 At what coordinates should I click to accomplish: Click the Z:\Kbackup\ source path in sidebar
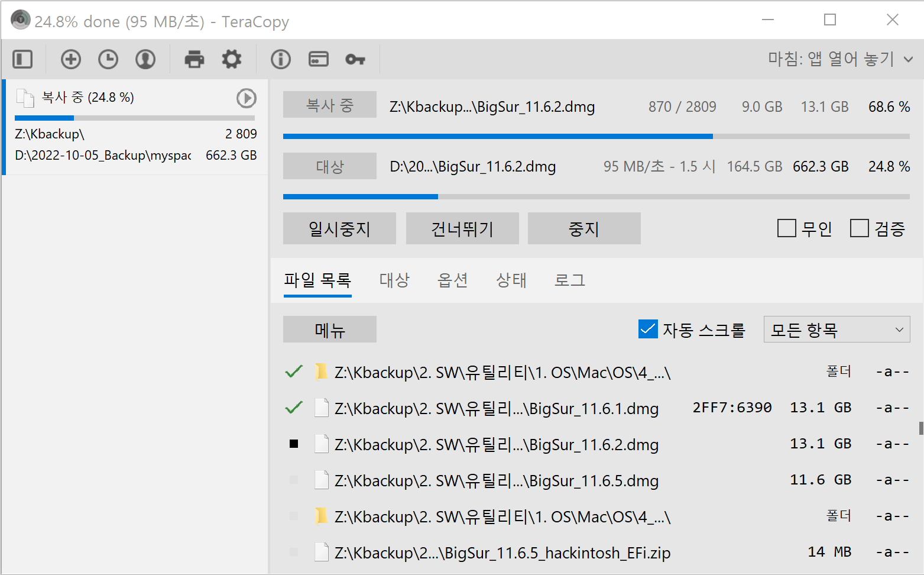(50, 134)
